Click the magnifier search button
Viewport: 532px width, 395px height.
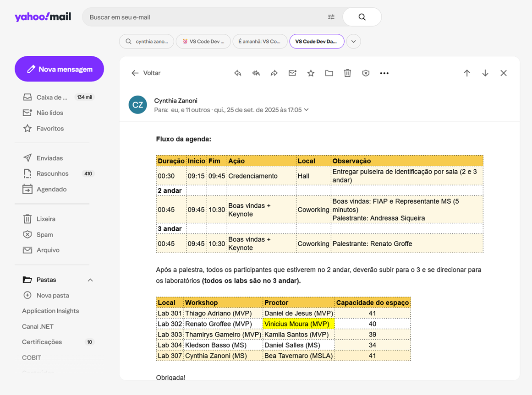click(362, 17)
